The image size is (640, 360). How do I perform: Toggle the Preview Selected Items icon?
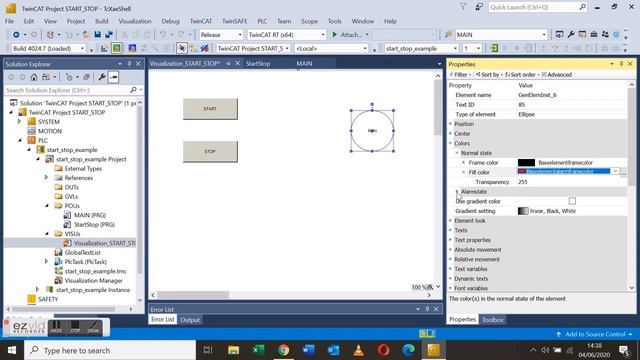[x=113, y=77]
